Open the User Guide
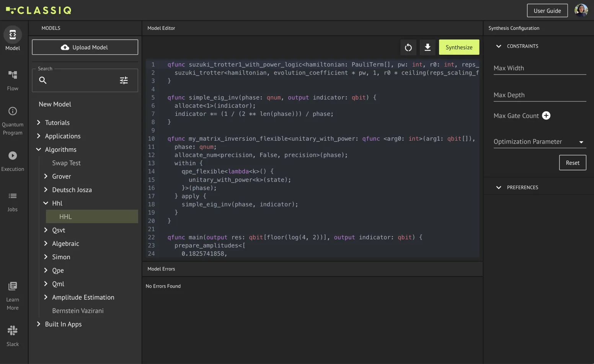 point(547,11)
